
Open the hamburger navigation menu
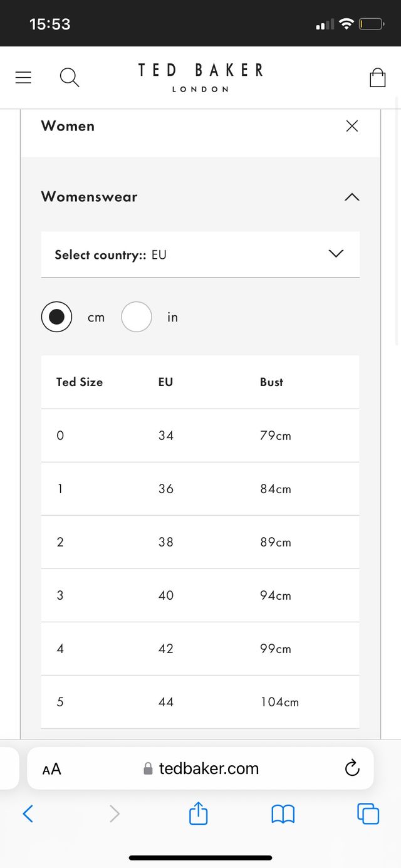pyautogui.click(x=23, y=78)
